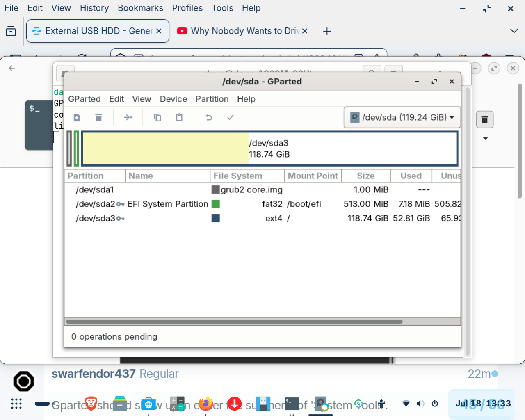Open the Help menu in GParted
525x420 pixels.
pyautogui.click(x=246, y=99)
